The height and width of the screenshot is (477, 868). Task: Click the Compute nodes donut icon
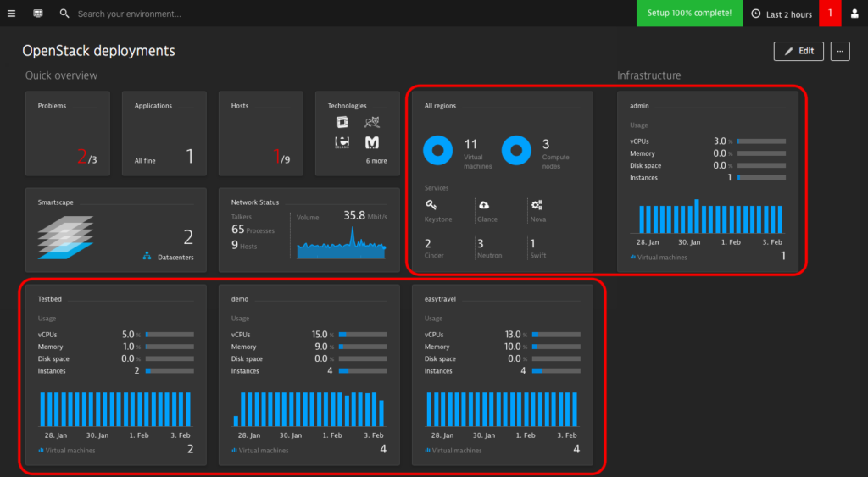pyautogui.click(x=516, y=150)
